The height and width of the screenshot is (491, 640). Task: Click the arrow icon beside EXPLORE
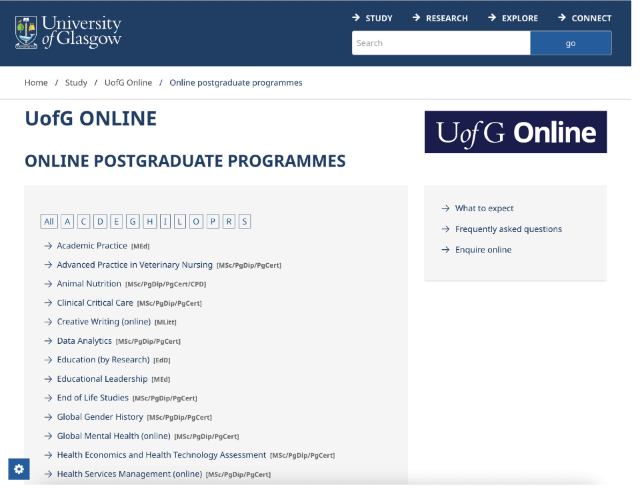click(492, 18)
